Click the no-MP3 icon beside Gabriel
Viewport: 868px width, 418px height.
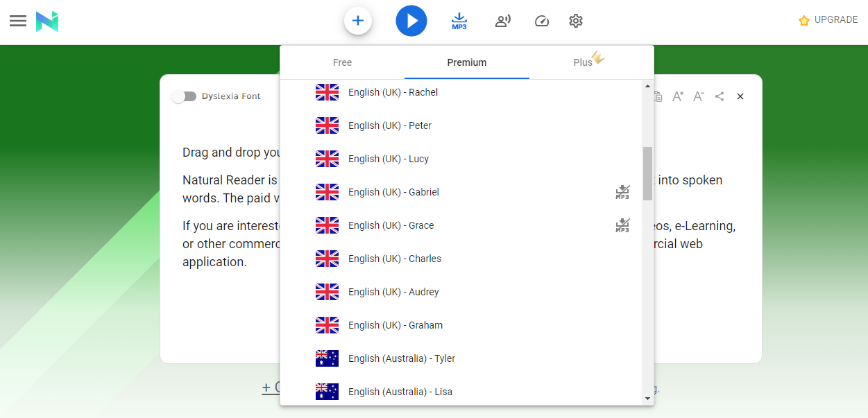622,192
